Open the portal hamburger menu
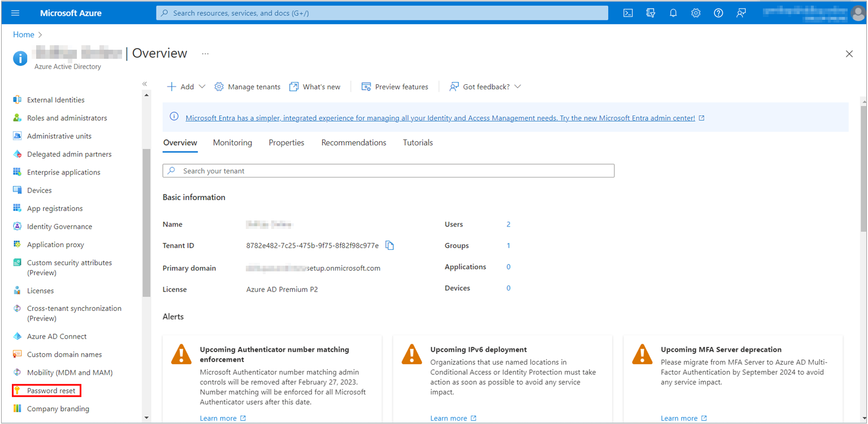This screenshot has height=424, width=868. (x=15, y=13)
